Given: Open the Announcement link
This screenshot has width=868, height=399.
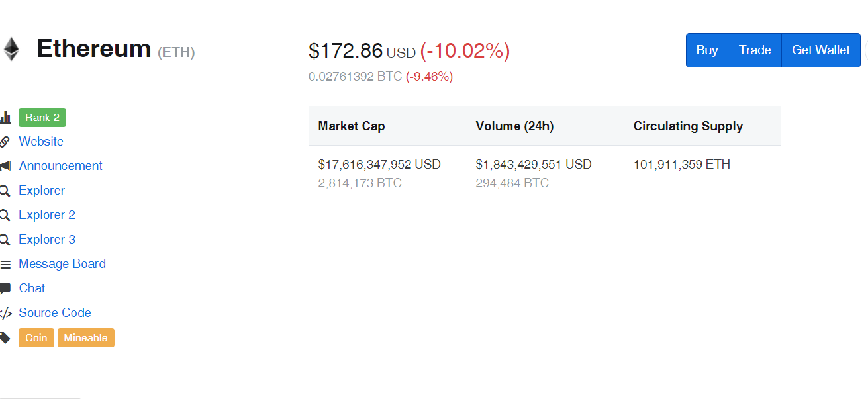Looking at the screenshot, I should (60, 166).
